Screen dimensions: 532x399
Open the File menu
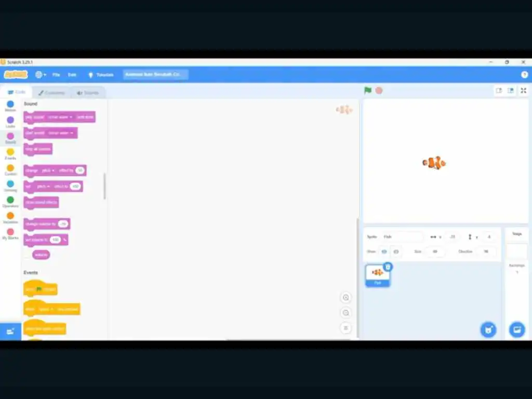[56, 75]
